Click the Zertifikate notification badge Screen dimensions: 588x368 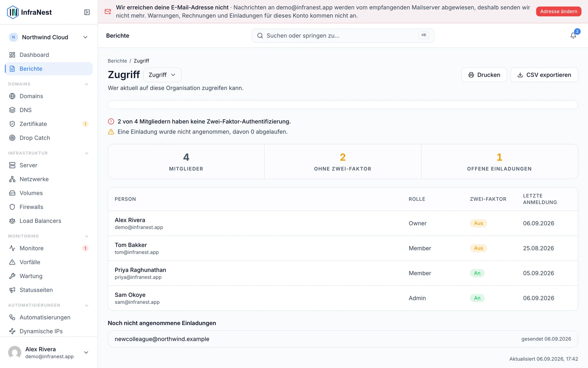(x=85, y=124)
